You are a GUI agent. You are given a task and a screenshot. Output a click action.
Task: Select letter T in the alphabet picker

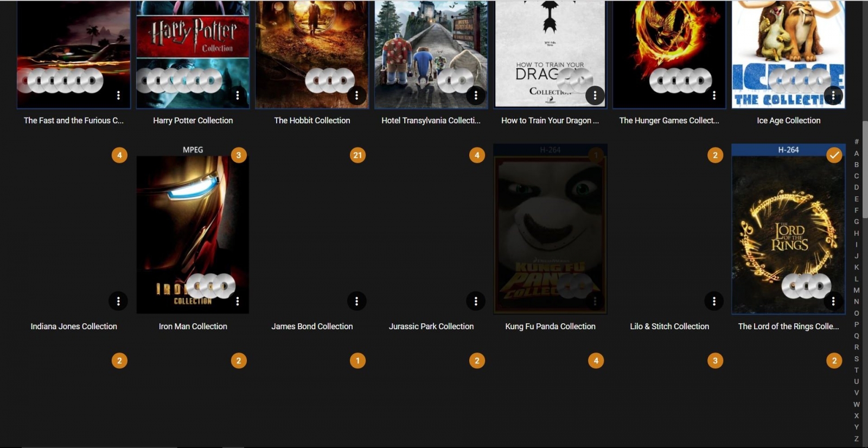(857, 370)
